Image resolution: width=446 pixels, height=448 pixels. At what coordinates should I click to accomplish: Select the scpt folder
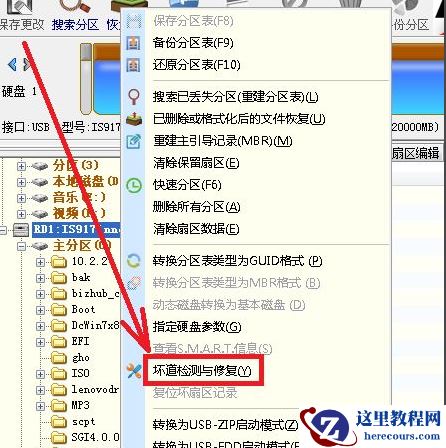[83, 422]
